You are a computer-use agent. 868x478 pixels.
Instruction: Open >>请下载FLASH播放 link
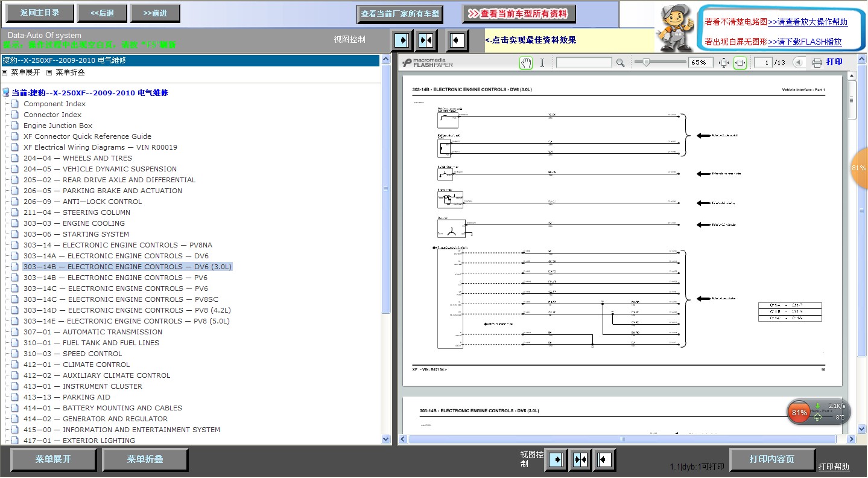point(805,42)
